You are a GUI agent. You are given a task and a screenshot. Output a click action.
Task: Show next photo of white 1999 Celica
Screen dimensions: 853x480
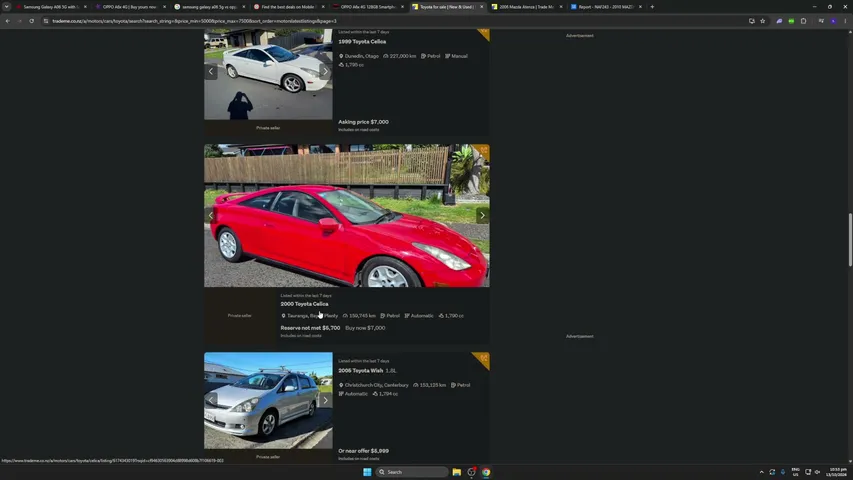325,71
